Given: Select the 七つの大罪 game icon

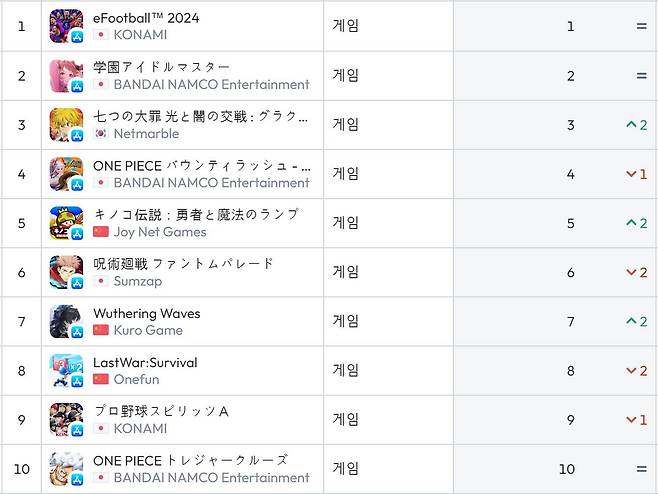Looking at the screenshot, I should tap(66, 124).
